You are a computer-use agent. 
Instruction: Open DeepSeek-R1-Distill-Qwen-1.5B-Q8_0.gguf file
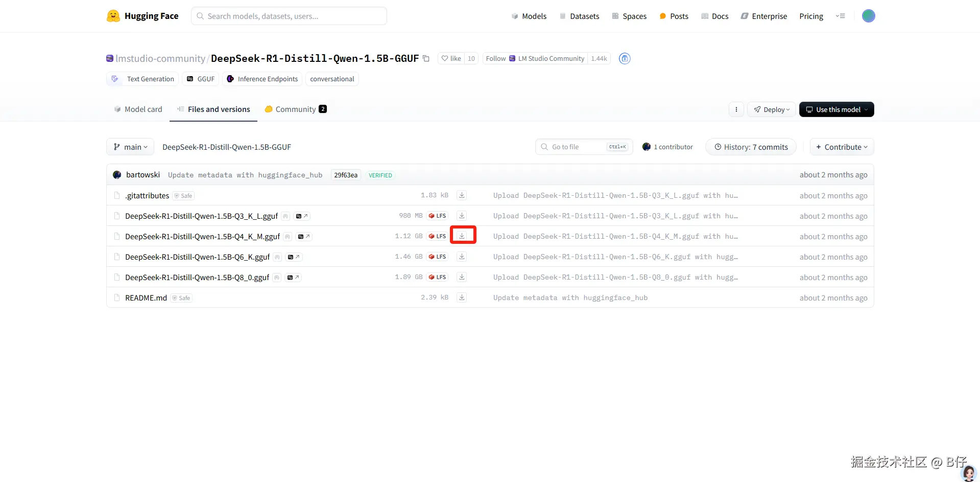coord(197,277)
